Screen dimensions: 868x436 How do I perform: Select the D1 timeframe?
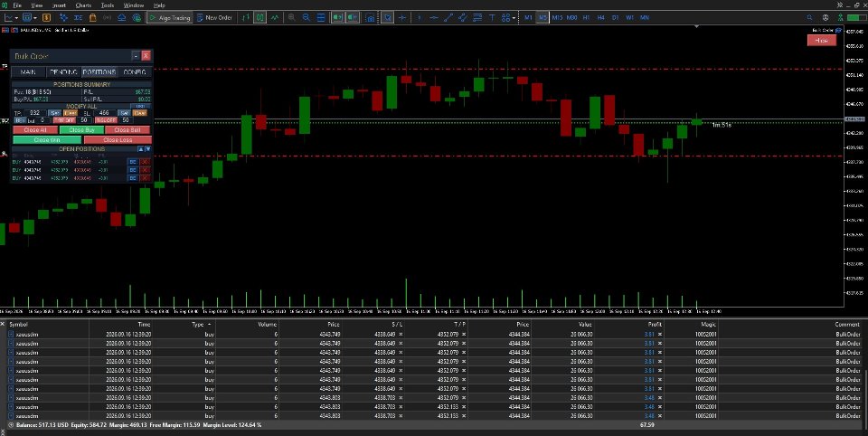pos(615,18)
